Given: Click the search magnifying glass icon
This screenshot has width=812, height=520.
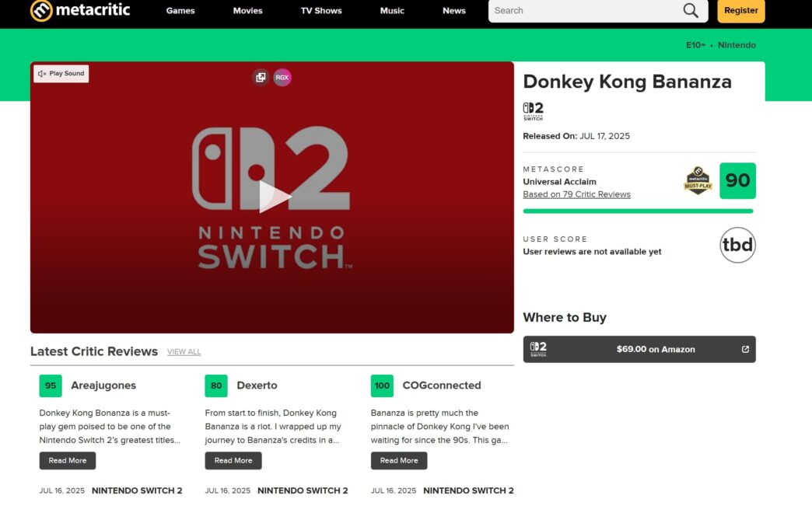Looking at the screenshot, I should pyautogui.click(x=690, y=11).
